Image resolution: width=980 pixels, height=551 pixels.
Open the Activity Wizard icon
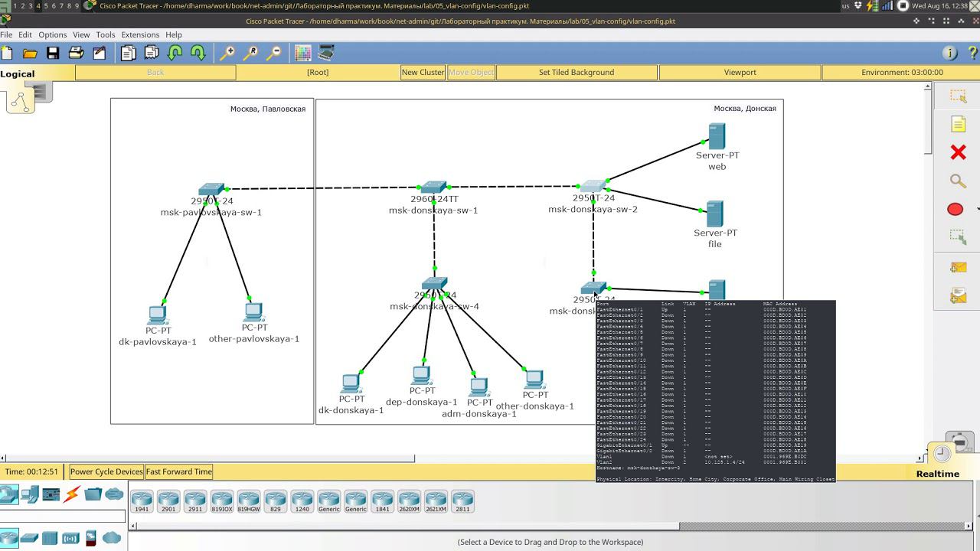(x=99, y=53)
